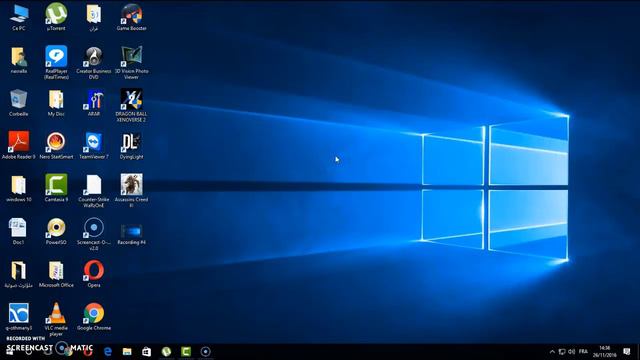Select the Camtasia 9 desktop shortcut
The height and width of the screenshot is (360, 640).
click(x=56, y=189)
